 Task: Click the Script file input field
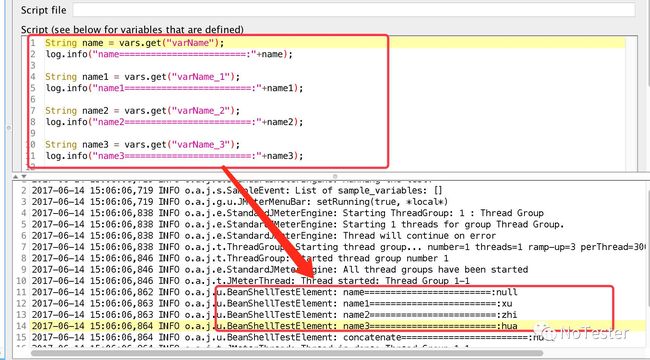[354, 10]
